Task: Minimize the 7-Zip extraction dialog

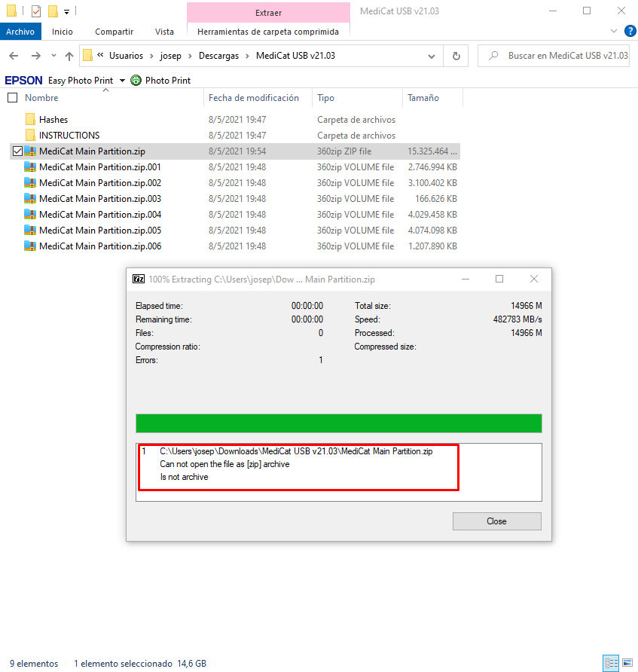Action: coord(466,279)
